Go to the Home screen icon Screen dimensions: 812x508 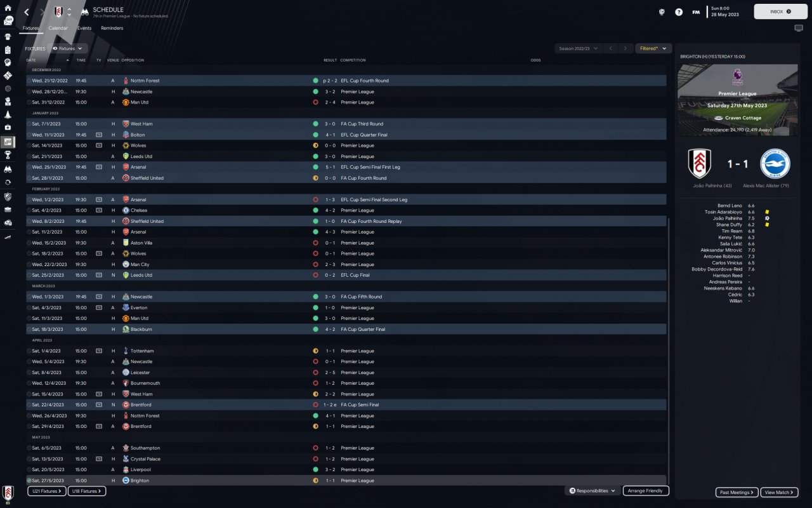point(8,8)
